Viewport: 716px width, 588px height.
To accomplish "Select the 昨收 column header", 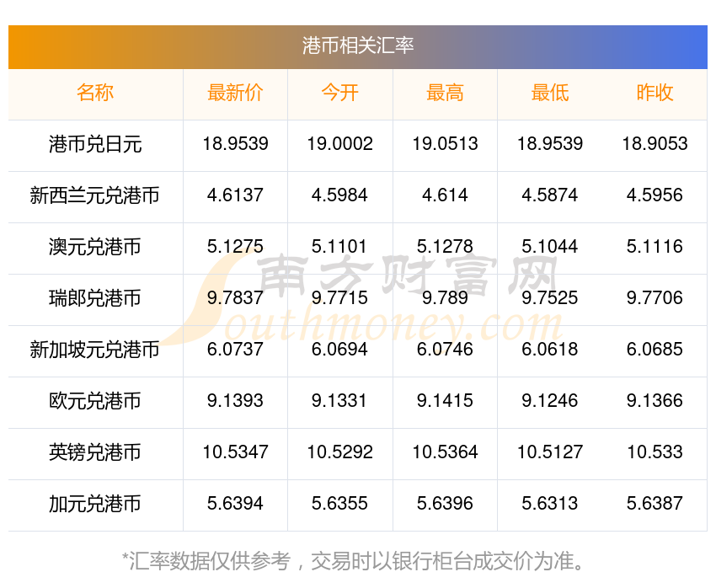I will [655, 93].
